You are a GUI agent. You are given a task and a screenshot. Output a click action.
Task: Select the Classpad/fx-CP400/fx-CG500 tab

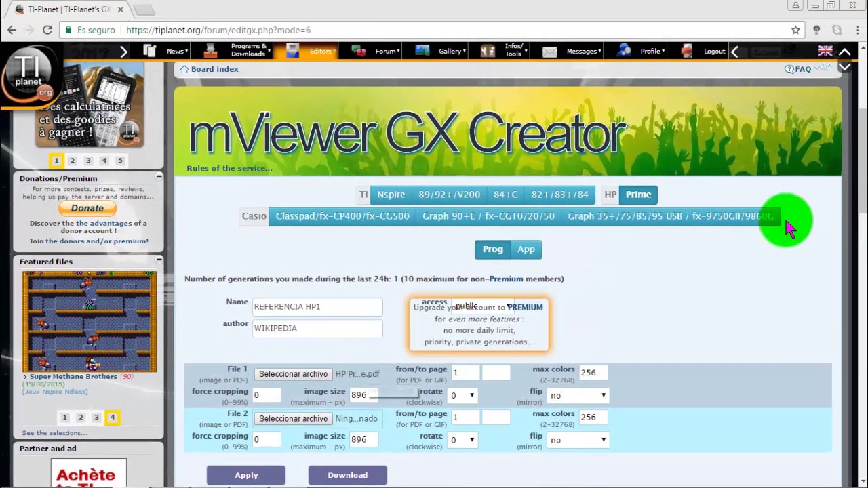point(342,216)
